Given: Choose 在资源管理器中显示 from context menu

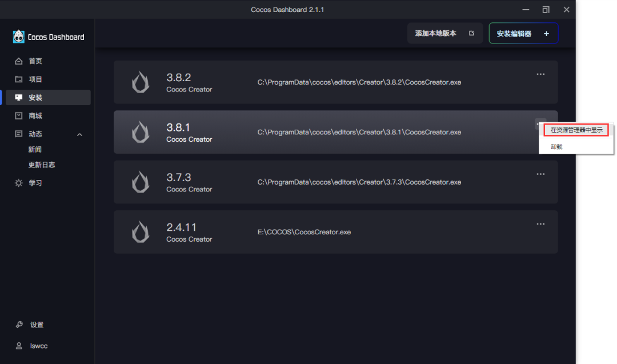Looking at the screenshot, I should click(576, 130).
